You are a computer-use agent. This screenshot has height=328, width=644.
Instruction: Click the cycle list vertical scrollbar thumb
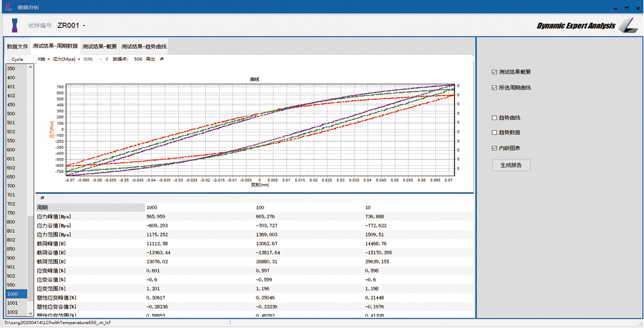pos(31,259)
